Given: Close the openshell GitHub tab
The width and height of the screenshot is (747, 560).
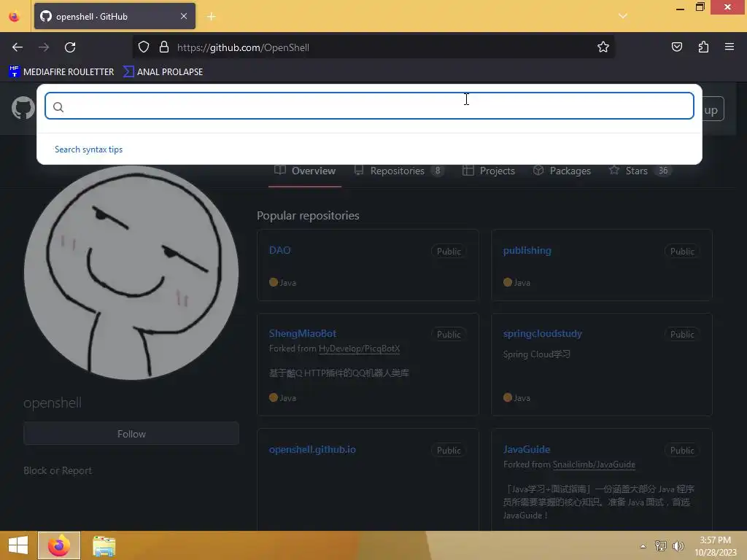Looking at the screenshot, I should pyautogui.click(x=183, y=16).
